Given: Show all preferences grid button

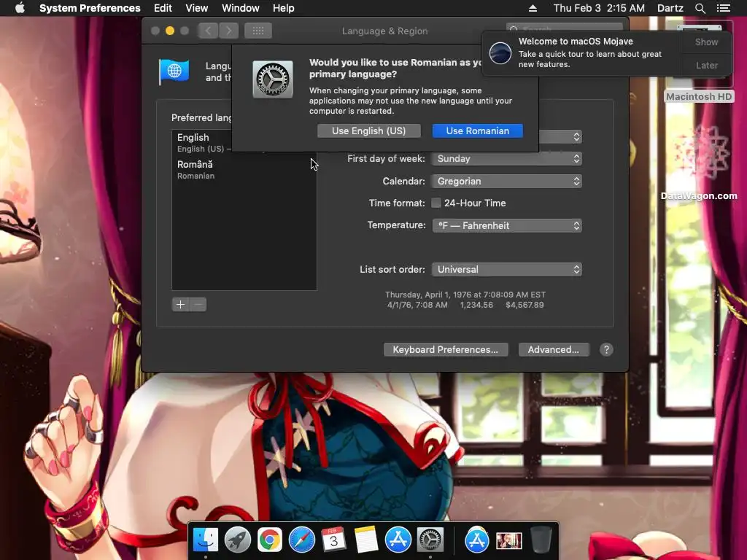Looking at the screenshot, I should click(x=258, y=31).
